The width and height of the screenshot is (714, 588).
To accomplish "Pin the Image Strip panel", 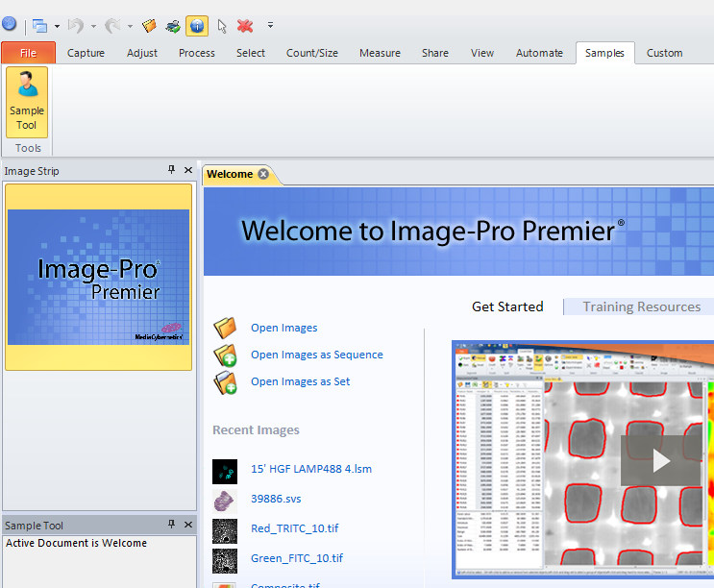I will click(x=171, y=170).
